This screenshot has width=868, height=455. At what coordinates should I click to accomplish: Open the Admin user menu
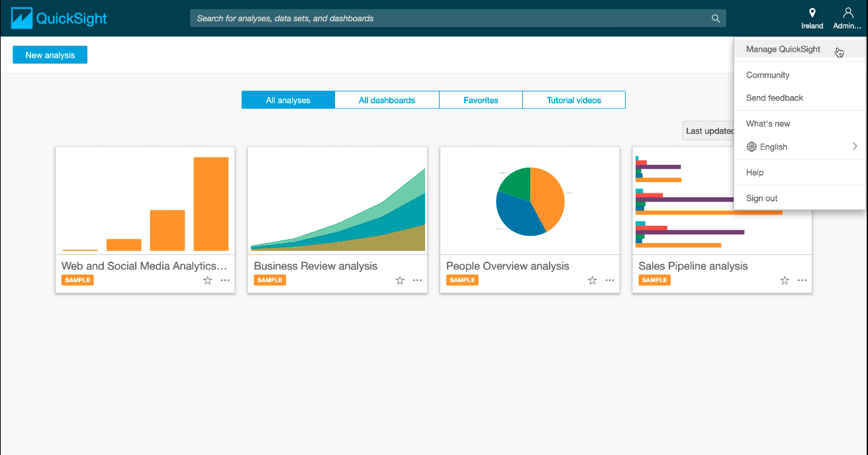click(x=847, y=19)
